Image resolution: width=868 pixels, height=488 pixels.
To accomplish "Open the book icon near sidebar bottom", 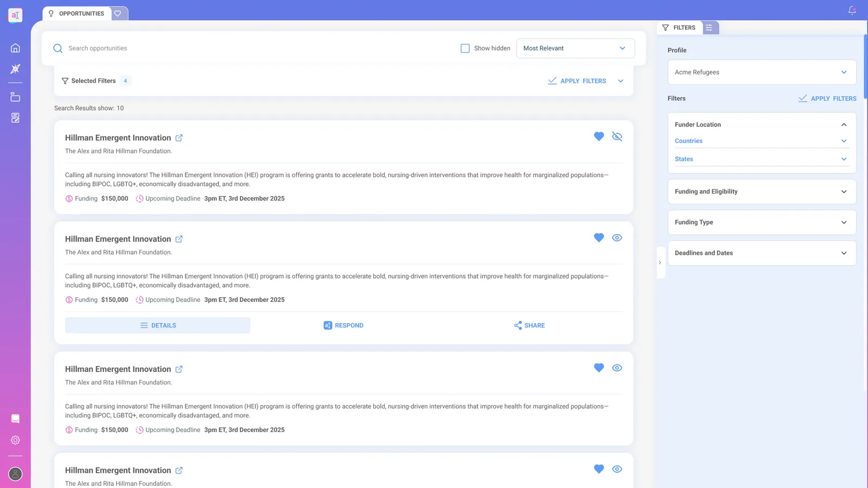I will point(15,419).
